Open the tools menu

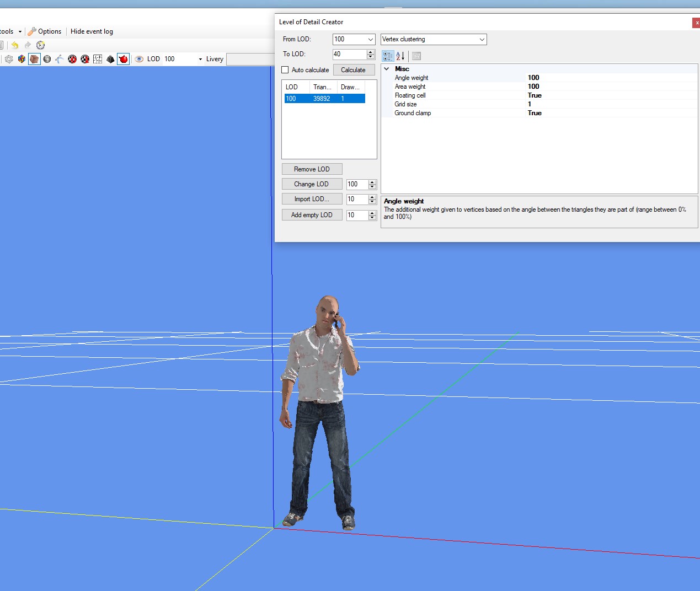click(x=8, y=31)
